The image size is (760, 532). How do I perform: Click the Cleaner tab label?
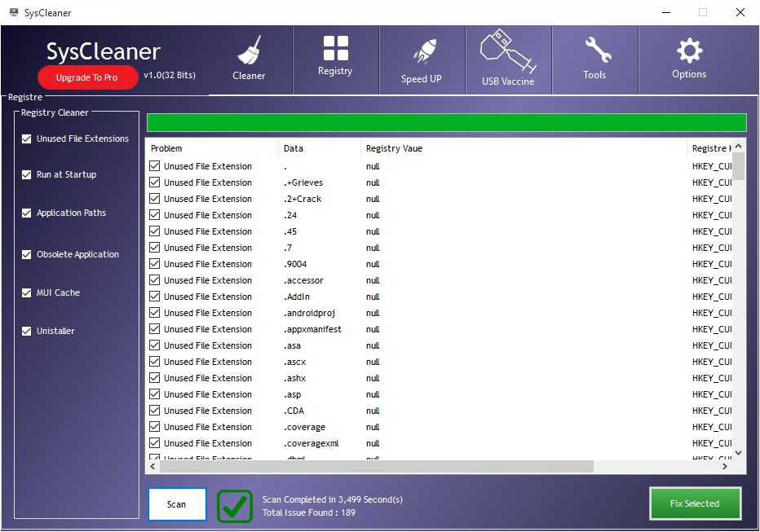[249, 76]
